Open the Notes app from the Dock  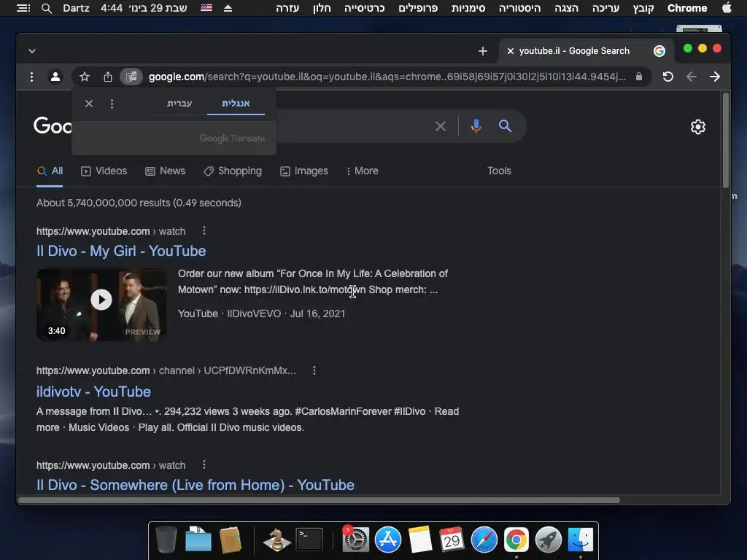419,540
